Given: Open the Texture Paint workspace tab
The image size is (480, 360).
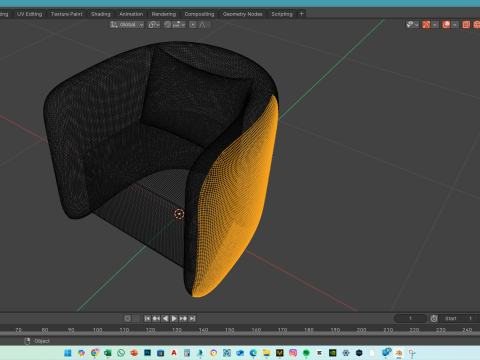Looking at the screenshot, I should click(67, 14).
